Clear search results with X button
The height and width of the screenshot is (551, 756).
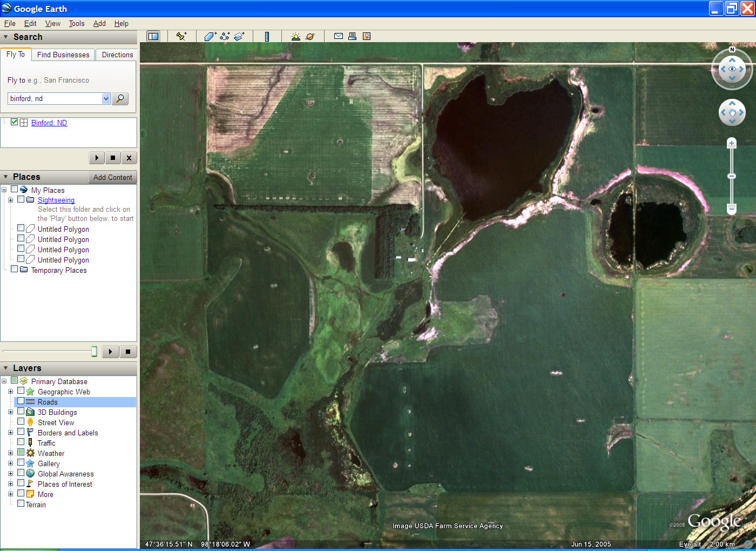129,158
